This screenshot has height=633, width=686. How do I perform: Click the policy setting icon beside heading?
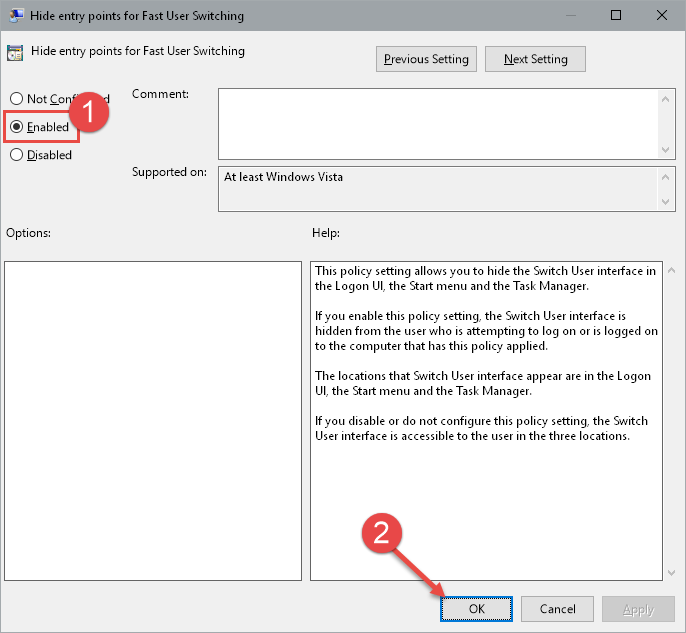pos(15,52)
